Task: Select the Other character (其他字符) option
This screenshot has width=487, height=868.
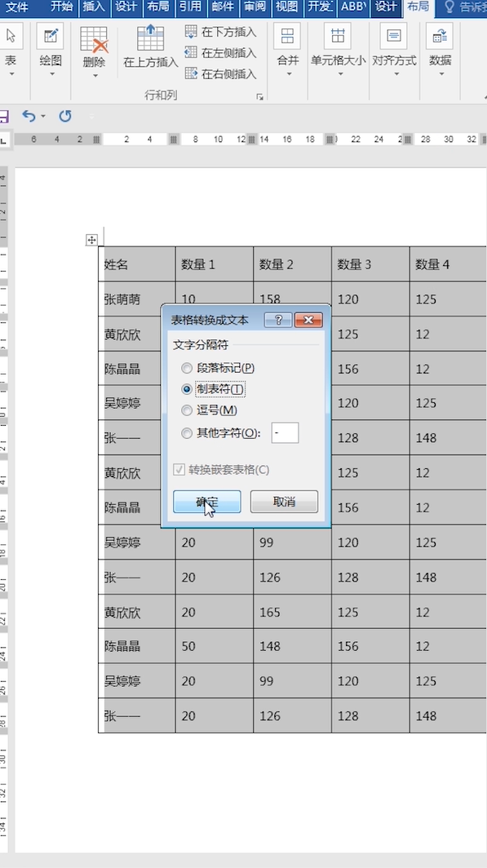Action: click(221, 433)
